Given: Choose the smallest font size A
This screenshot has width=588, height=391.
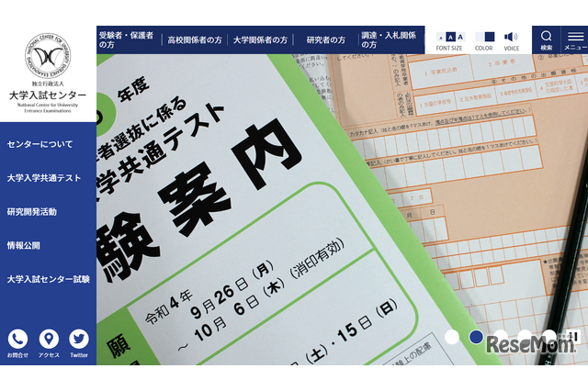Looking at the screenshot, I should coord(441,37).
